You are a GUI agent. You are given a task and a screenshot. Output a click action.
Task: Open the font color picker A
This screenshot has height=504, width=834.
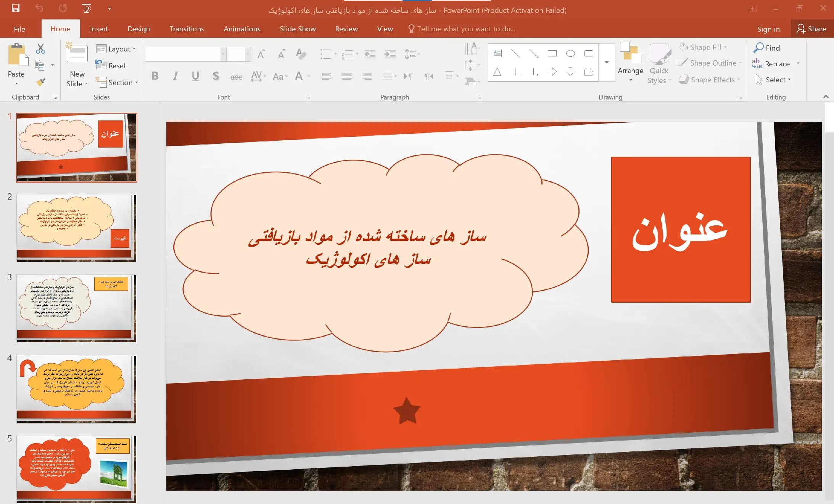tap(299, 76)
